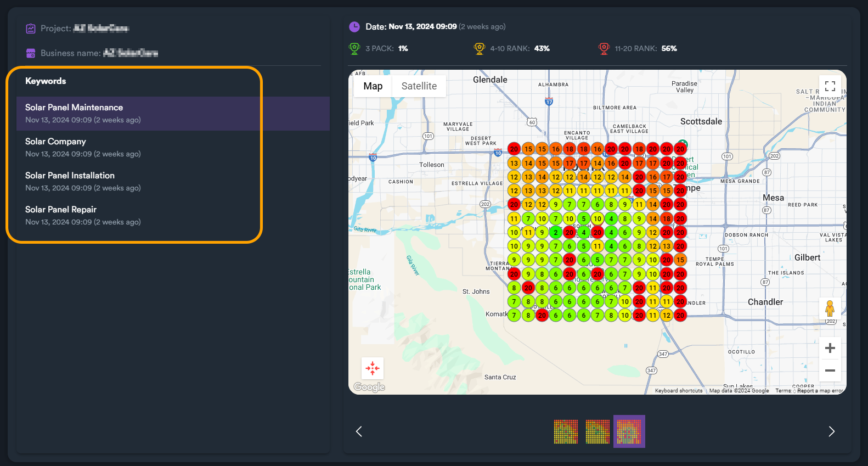Viewport: 868px width, 466px height.
Task: Open Keyboard shortcuts on map
Action: click(x=679, y=391)
